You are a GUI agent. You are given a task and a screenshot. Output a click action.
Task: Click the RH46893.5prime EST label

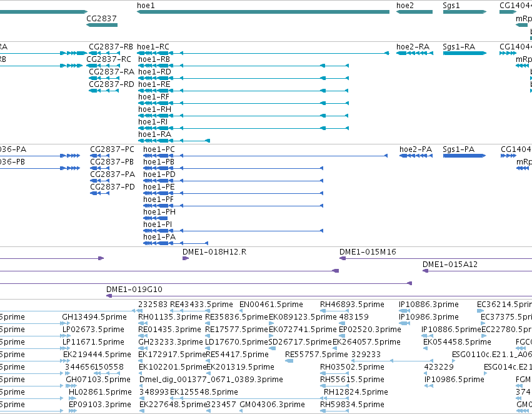(x=352, y=305)
